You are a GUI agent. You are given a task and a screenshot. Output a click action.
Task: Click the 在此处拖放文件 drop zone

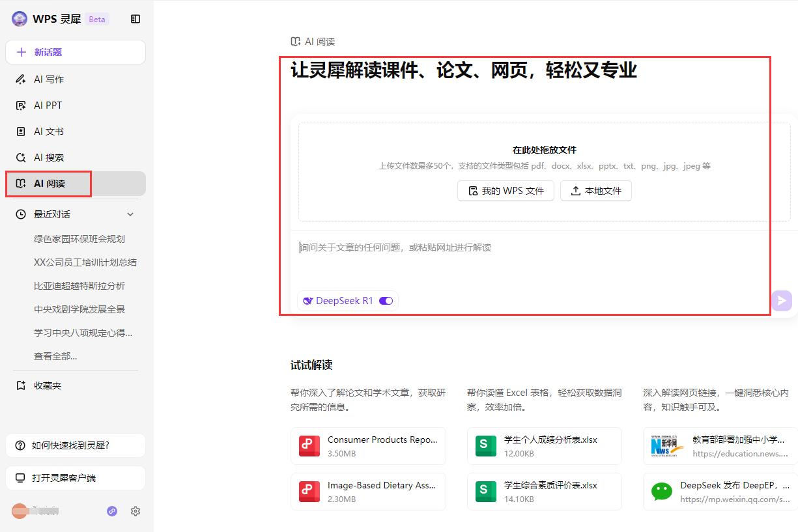tap(544, 172)
